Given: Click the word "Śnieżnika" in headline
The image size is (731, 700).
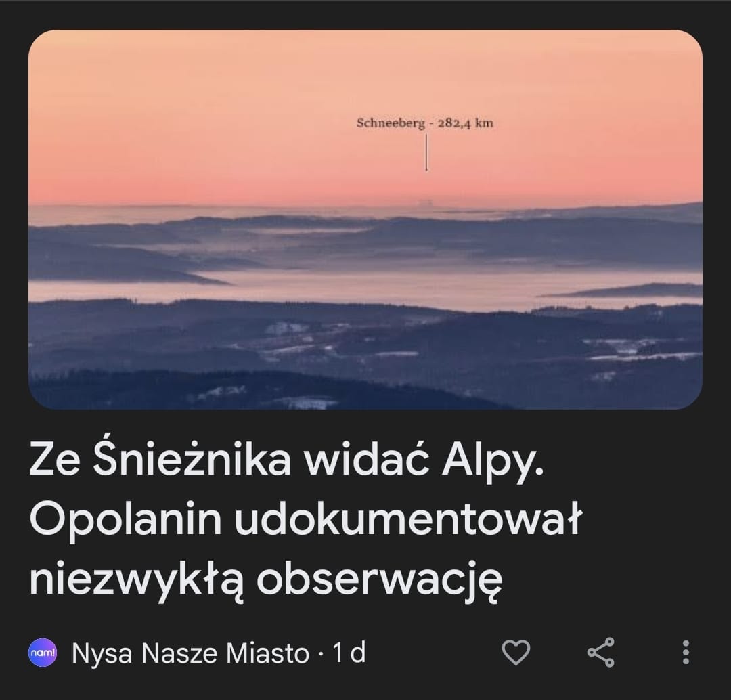Looking at the screenshot, I should tap(192, 460).
